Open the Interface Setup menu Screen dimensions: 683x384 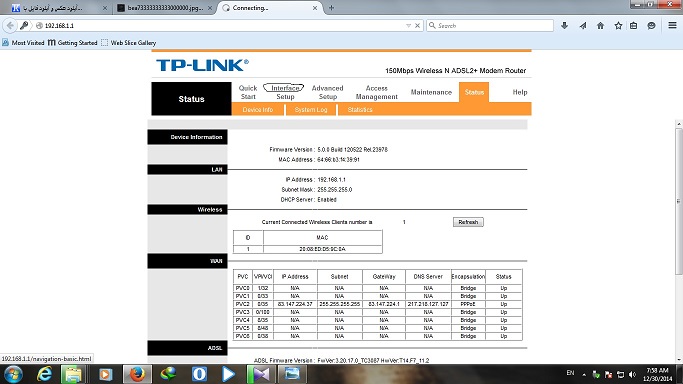[x=285, y=92]
